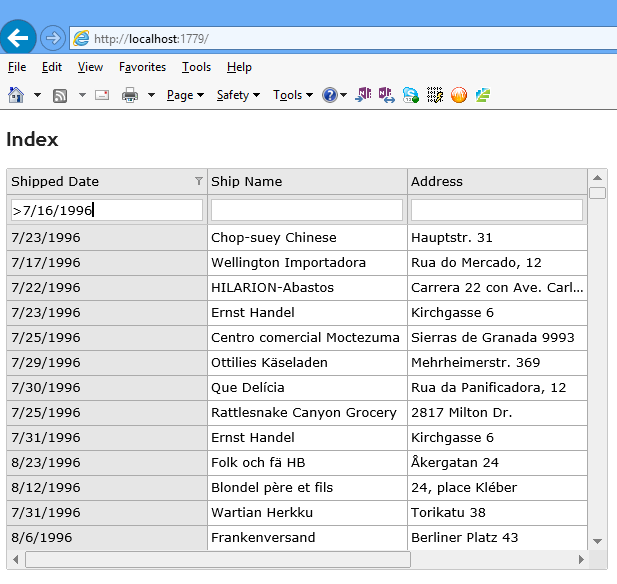This screenshot has width=617, height=584.
Task: Open the Edit menu
Action: [x=52, y=67]
